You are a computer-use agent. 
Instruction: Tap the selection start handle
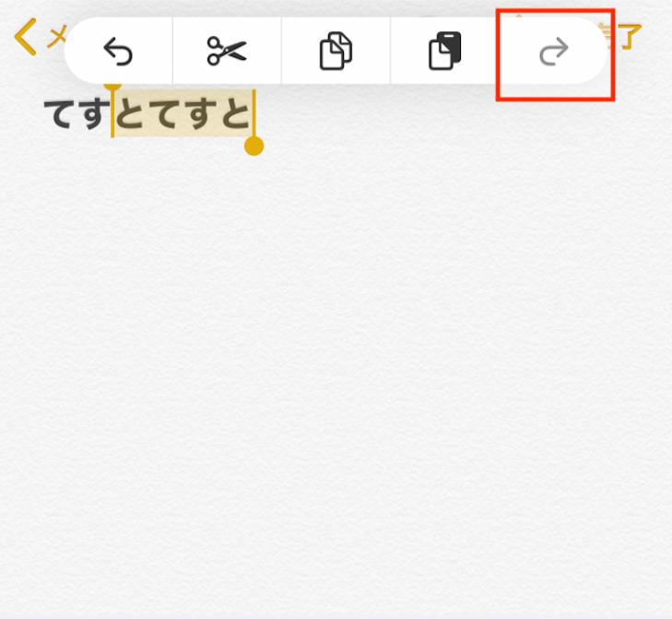tap(112, 87)
